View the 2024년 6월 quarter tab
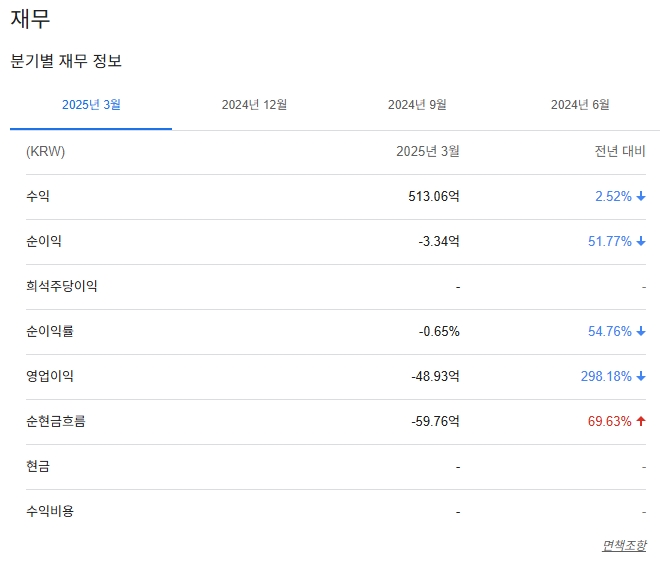This screenshot has height=568, width=660. point(580,105)
